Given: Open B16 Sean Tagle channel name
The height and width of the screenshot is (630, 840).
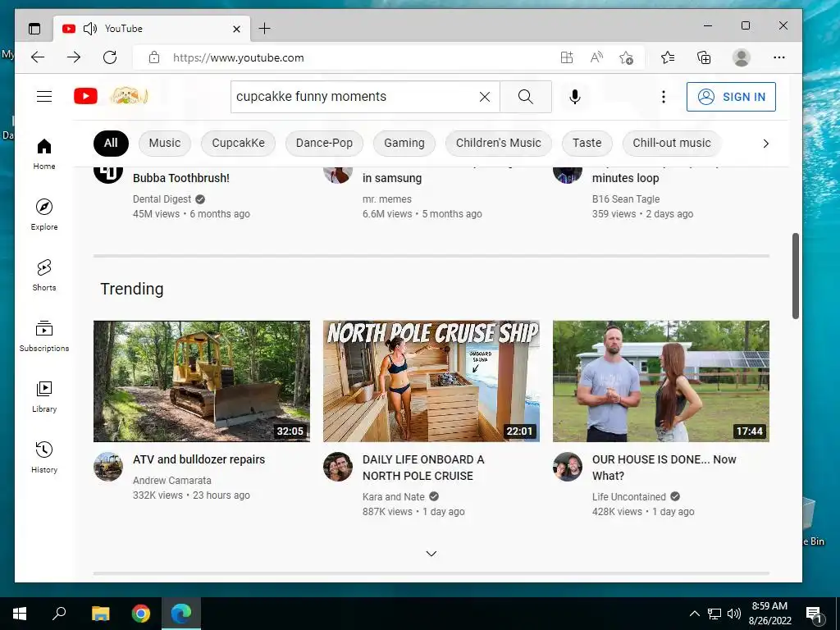Looking at the screenshot, I should 626,199.
